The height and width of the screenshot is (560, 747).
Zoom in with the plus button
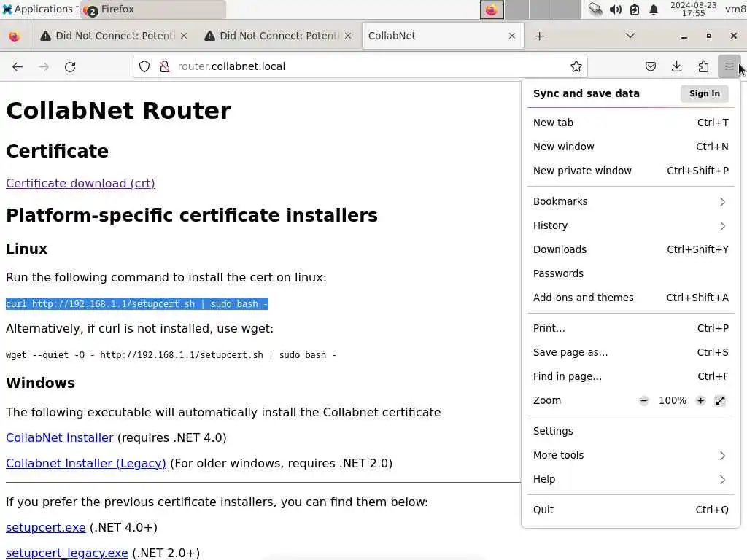pos(700,401)
